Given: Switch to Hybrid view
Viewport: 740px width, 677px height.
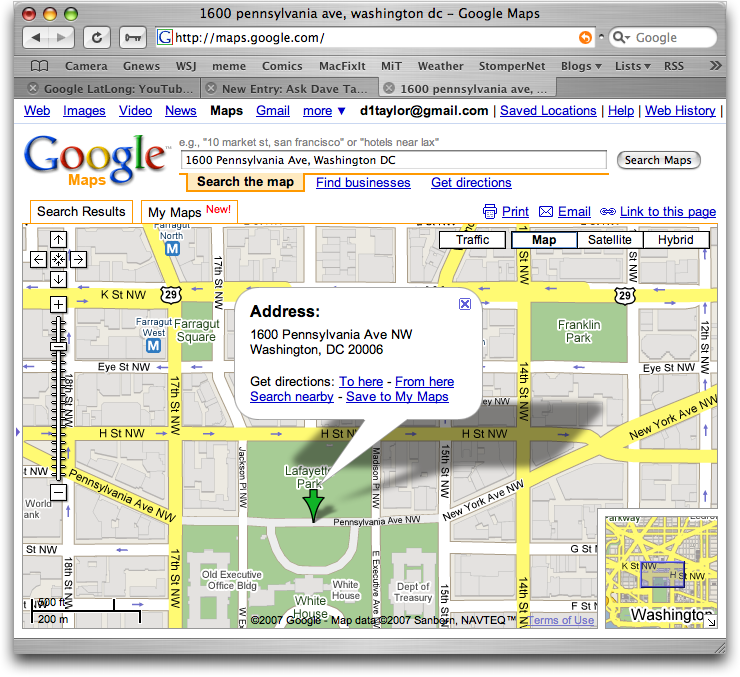Looking at the screenshot, I should coord(676,240).
